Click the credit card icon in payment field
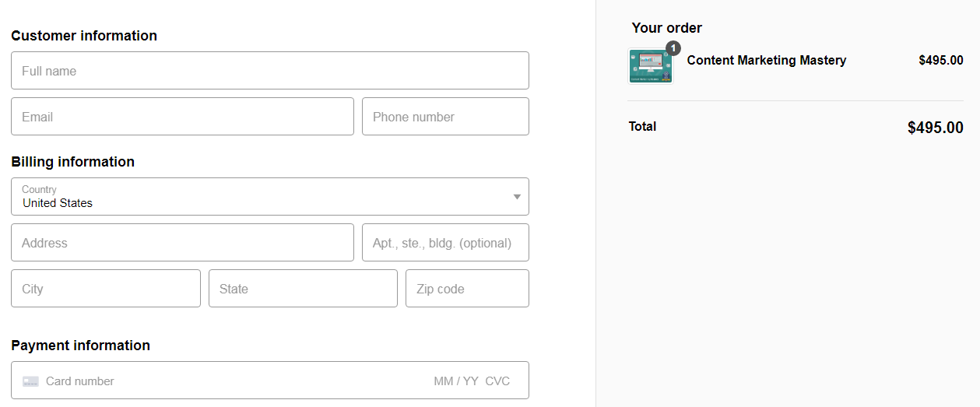Image resolution: width=980 pixels, height=407 pixels. pyautogui.click(x=30, y=381)
